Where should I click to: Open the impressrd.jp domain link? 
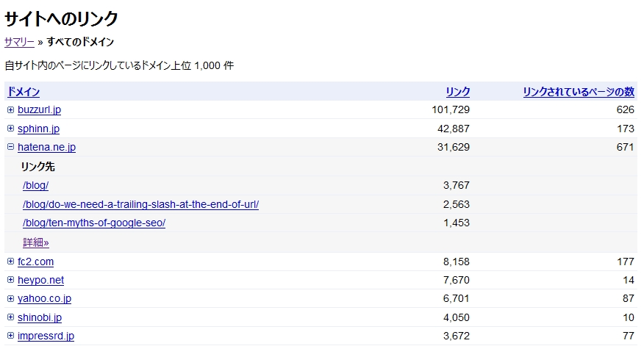tap(46, 336)
